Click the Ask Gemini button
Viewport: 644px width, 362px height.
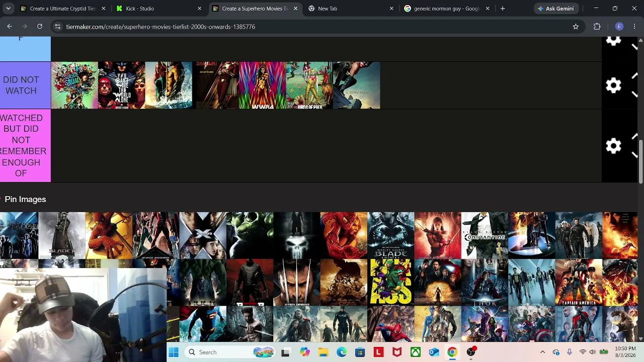tap(555, 9)
